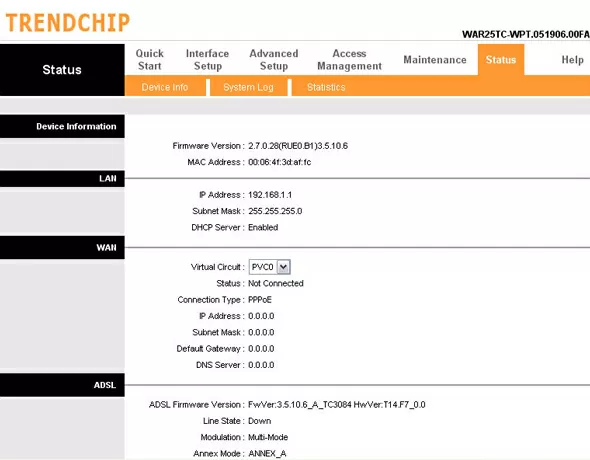This screenshot has width=590, height=460.
Task: Click the MAC address 00:06:4f:3d:af:fc
Action: pyautogui.click(x=280, y=162)
